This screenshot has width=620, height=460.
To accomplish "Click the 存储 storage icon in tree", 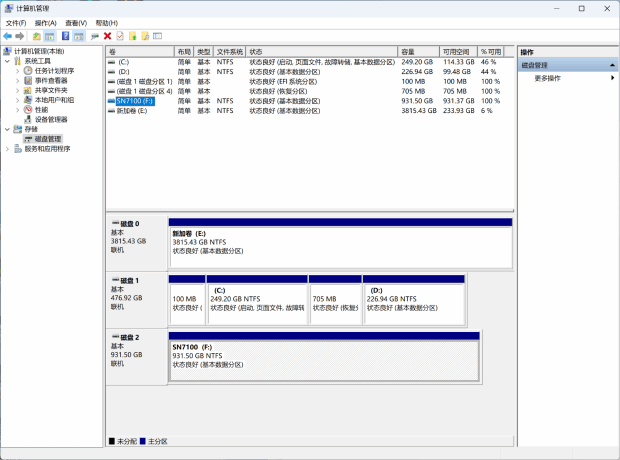I will (17, 129).
